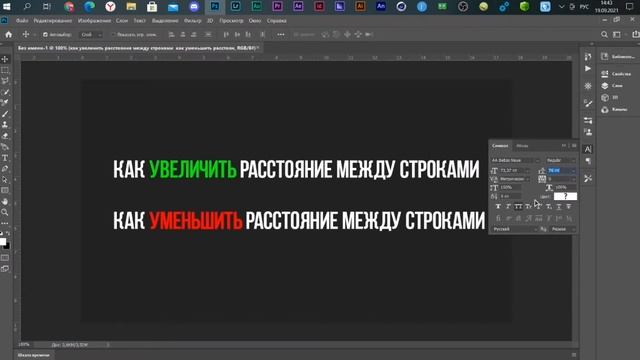
Task: Select the Pen tool
Action: pyautogui.click(x=5, y=169)
